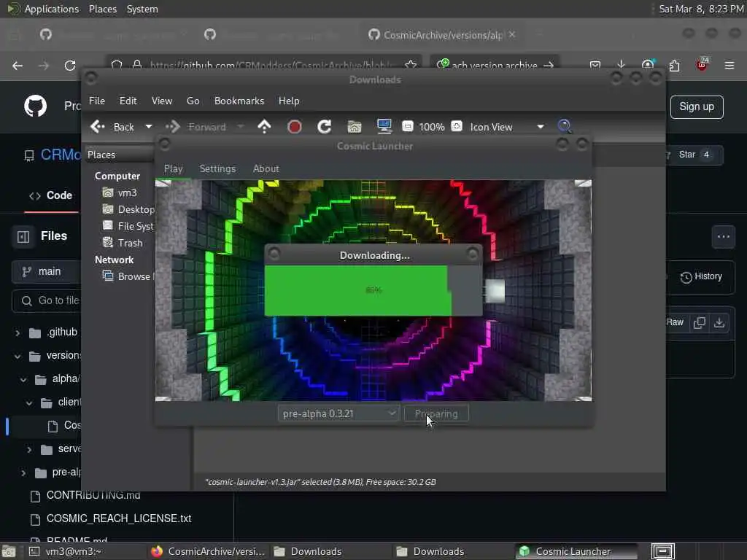
Task: Click the Forward arrow in file manager
Action: [x=173, y=127]
